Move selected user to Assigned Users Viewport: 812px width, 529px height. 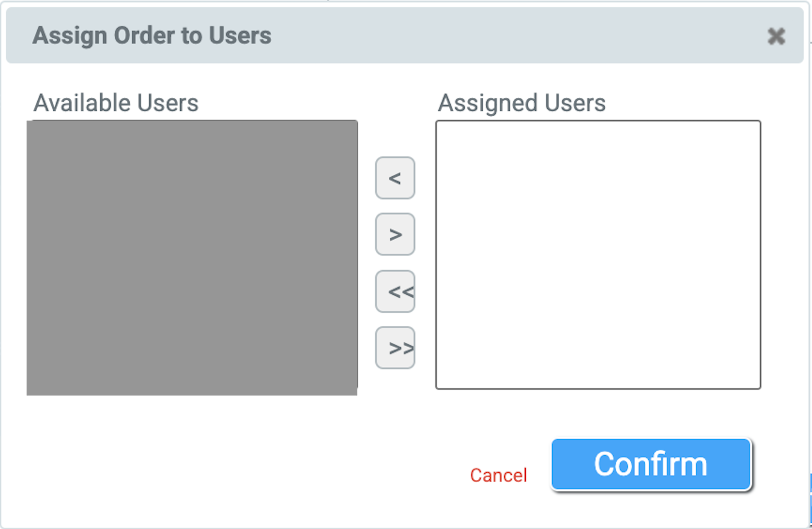click(x=395, y=234)
